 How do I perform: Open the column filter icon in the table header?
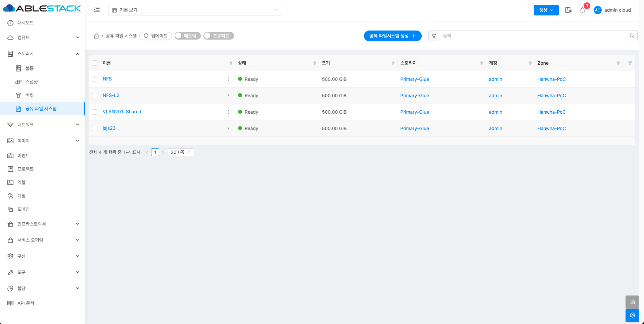pos(630,63)
